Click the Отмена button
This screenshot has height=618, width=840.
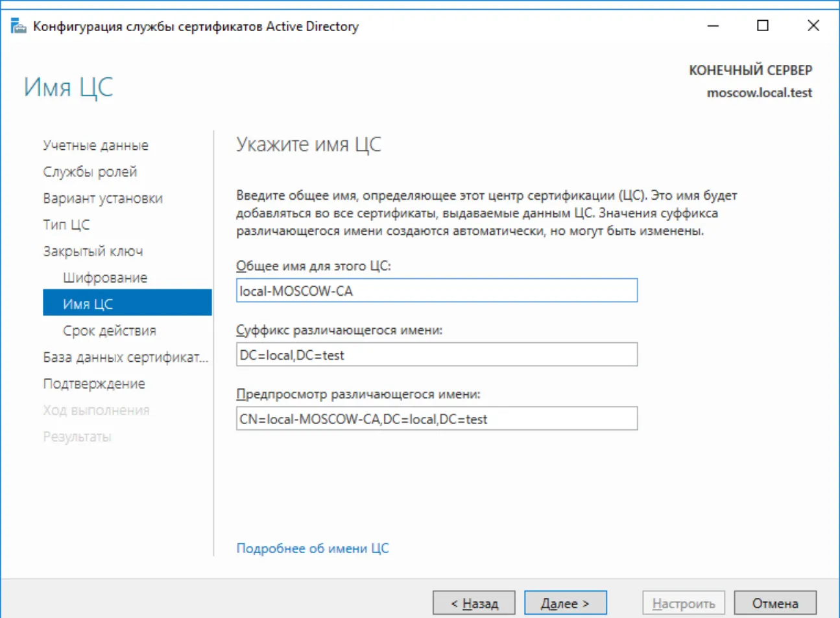(x=775, y=603)
